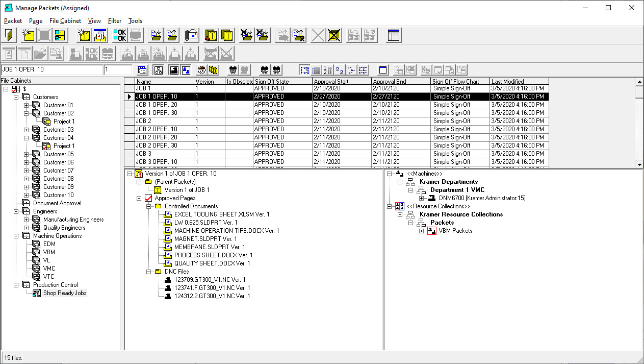Select PROCESS SHEET.DOCX Ver. 1
644x364 pixels.
coord(213,255)
